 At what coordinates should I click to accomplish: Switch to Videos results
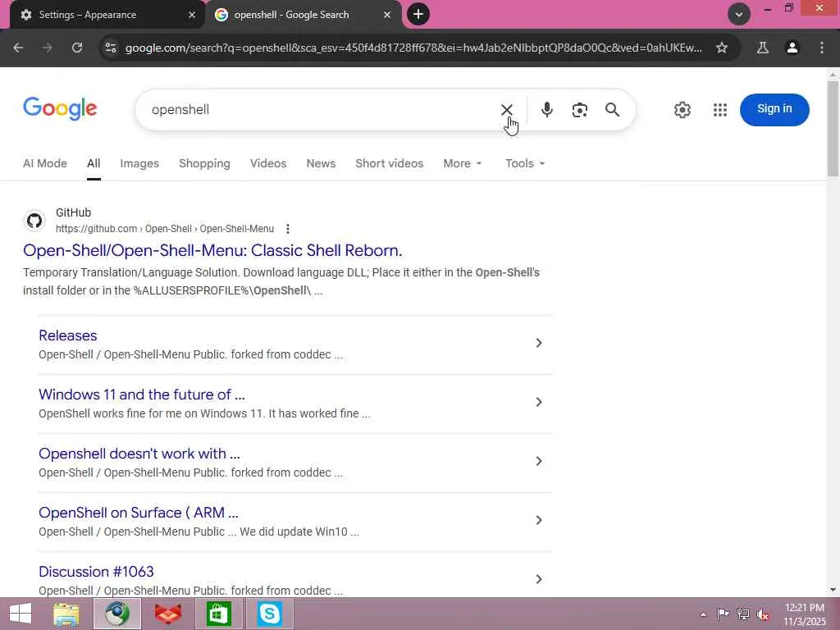coord(268,163)
